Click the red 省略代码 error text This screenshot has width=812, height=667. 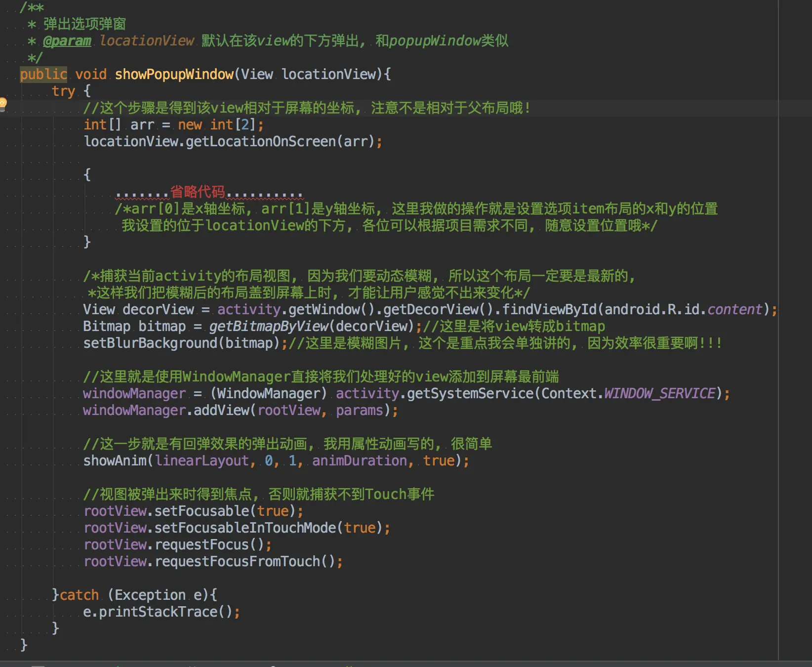198,191
